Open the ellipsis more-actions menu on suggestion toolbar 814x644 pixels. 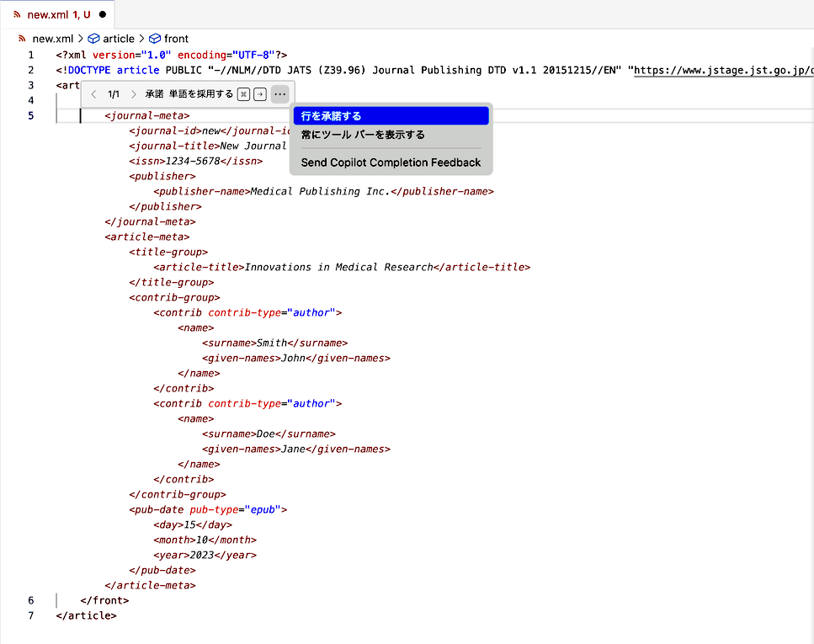click(x=280, y=93)
